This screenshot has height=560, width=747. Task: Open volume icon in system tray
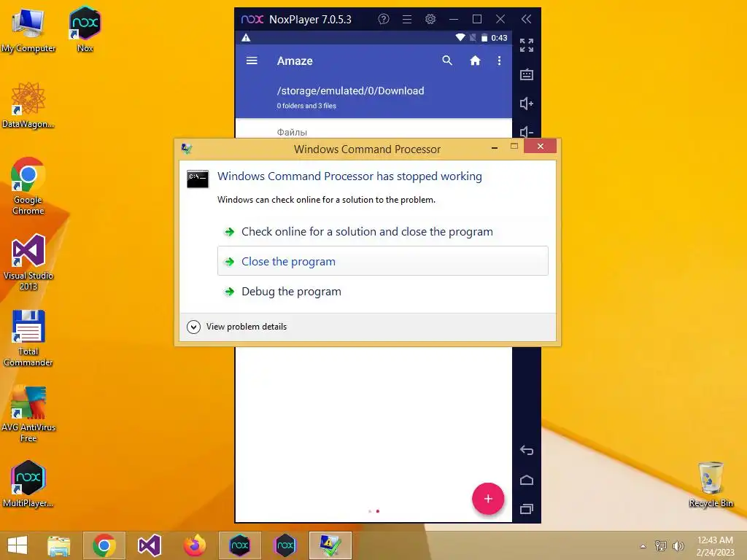coord(678,545)
